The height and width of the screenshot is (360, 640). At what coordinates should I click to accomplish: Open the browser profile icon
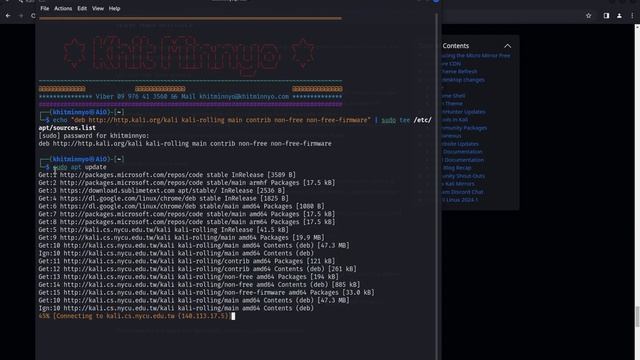click(619, 16)
